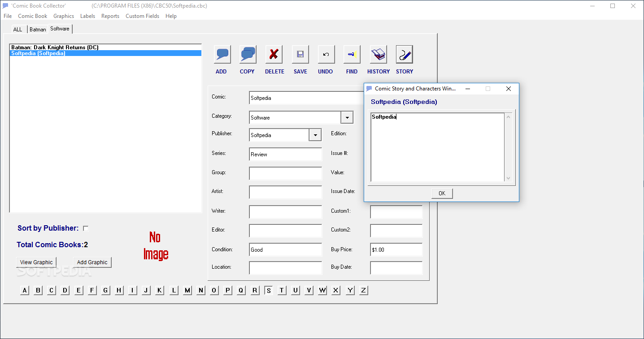Click the UNDO arrow icon
The height and width of the screenshot is (339, 644).
(x=326, y=54)
